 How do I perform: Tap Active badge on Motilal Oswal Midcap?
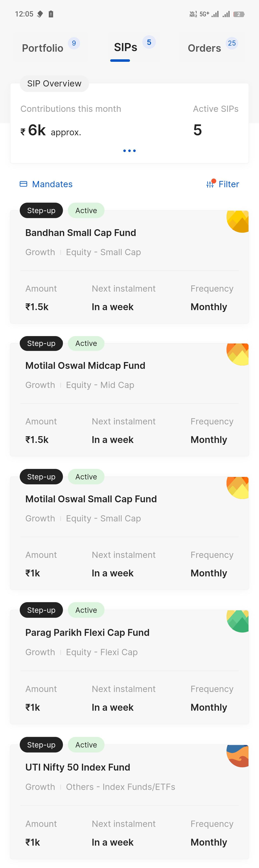tap(86, 343)
